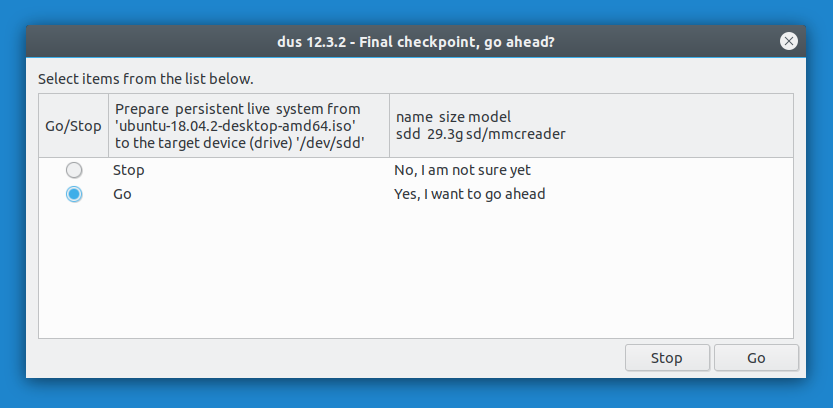Select the Go radio button
This screenshot has height=408, width=833.
[x=74, y=194]
